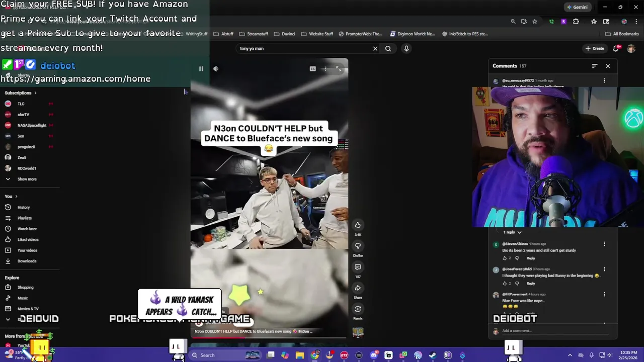
Task: Expand the 1 reply thread
Action: (513, 232)
